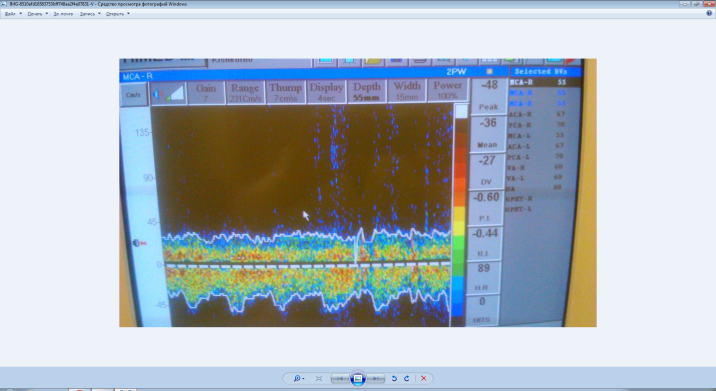Click the Photo Viewer title bar icon
Image resolution: width=716 pixels, height=391 pixels.
pos(4,4)
